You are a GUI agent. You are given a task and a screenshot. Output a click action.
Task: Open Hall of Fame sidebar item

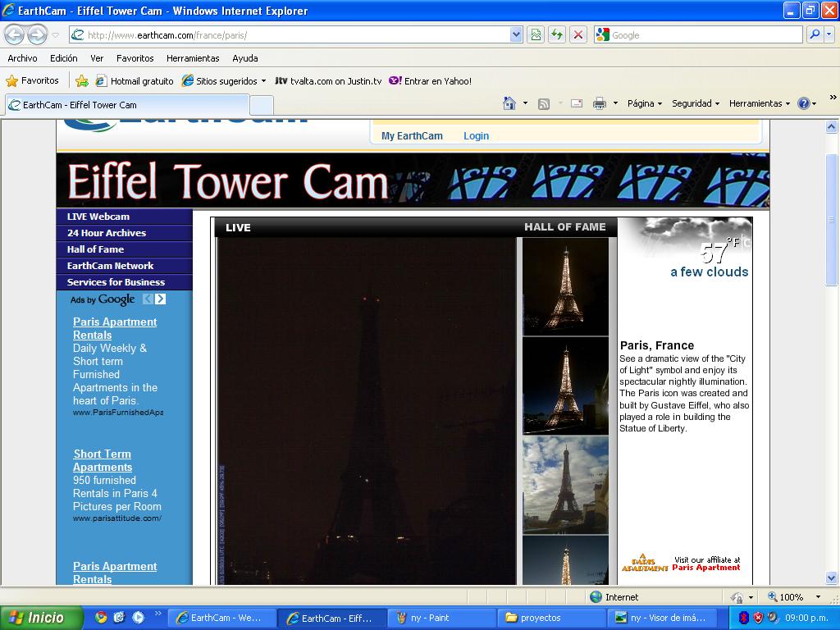[125, 249]
